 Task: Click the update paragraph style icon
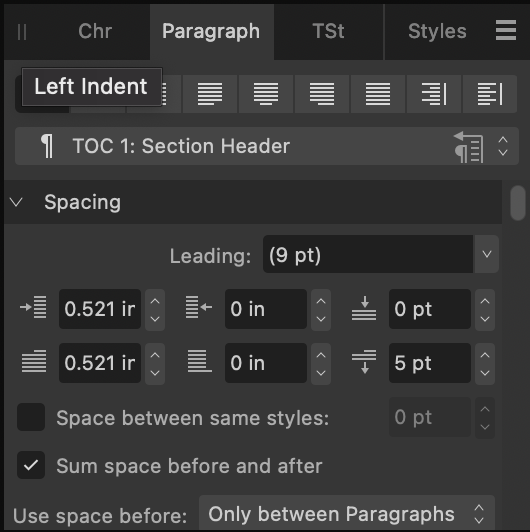coord(469,147)
